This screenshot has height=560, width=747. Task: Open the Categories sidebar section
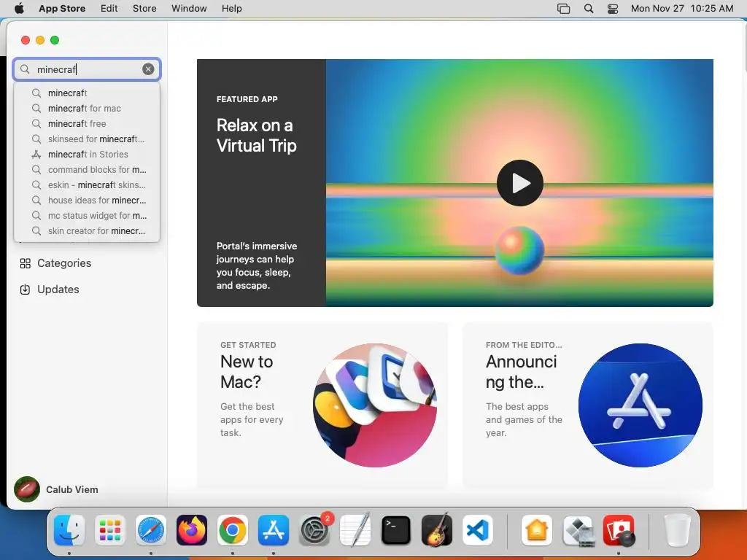pyautogui.click(x=87, y=263)
